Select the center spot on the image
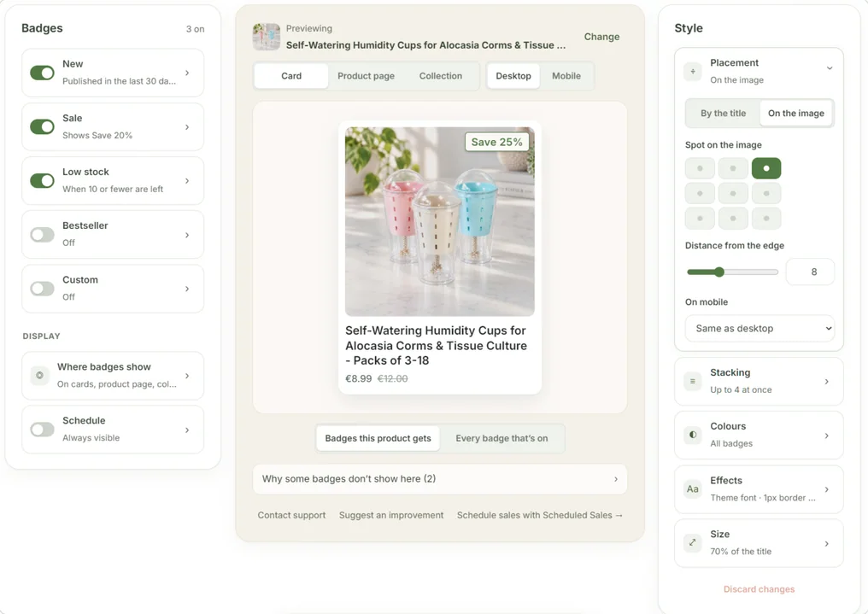868x614 pixels. [x=733, y=194]
